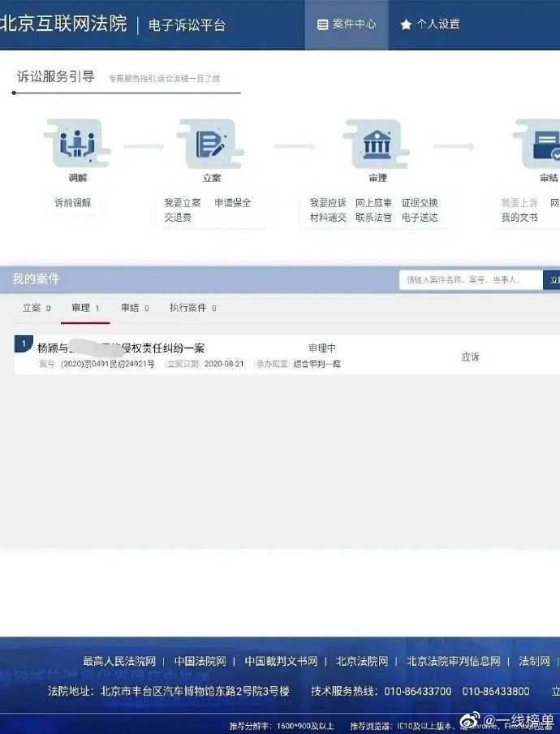Open the 侵权责任纠纷一案 case title
This screenshot has height=734, width=560.
[x=121, y=348]
